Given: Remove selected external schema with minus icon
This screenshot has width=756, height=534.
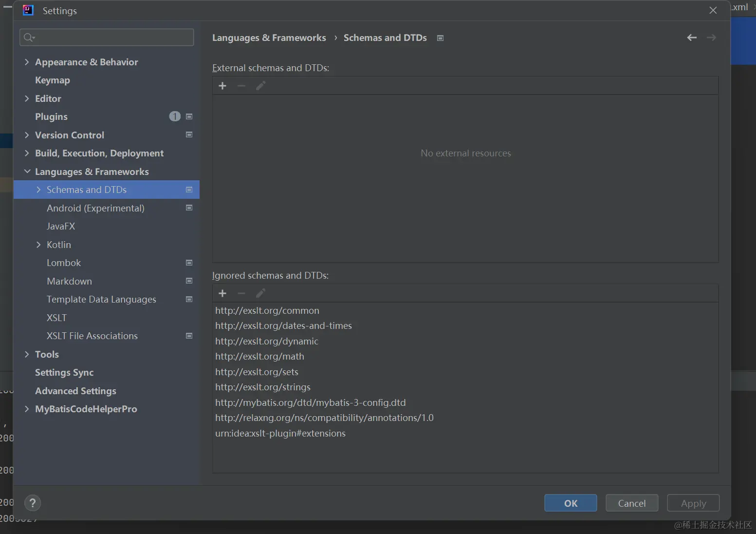Looking at the screenshot, I should pos(241,86).
